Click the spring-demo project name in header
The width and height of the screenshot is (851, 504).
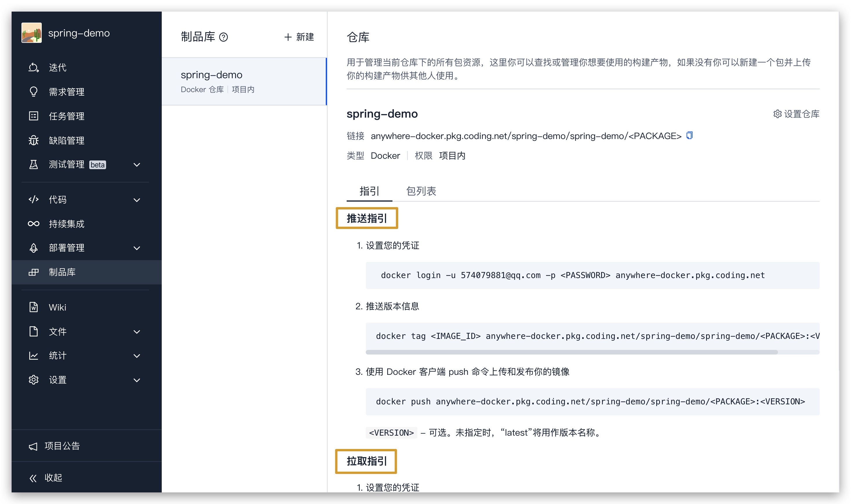coord(79,33)
